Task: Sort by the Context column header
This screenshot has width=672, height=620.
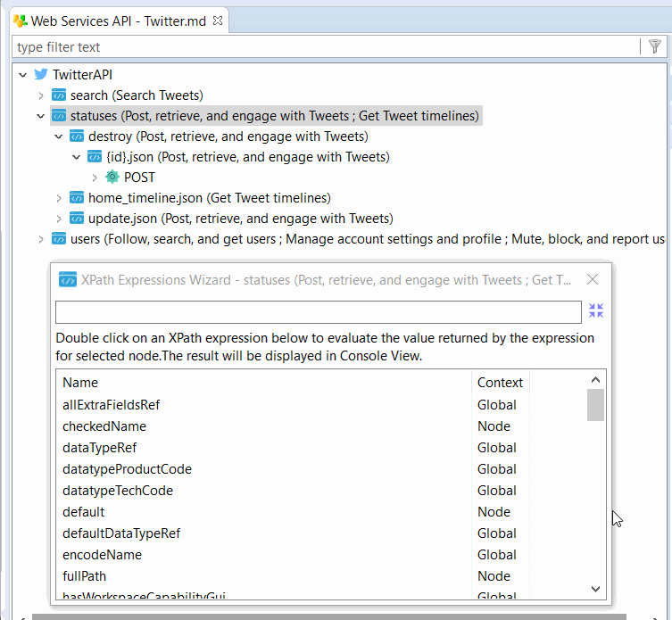Action: 500,382
